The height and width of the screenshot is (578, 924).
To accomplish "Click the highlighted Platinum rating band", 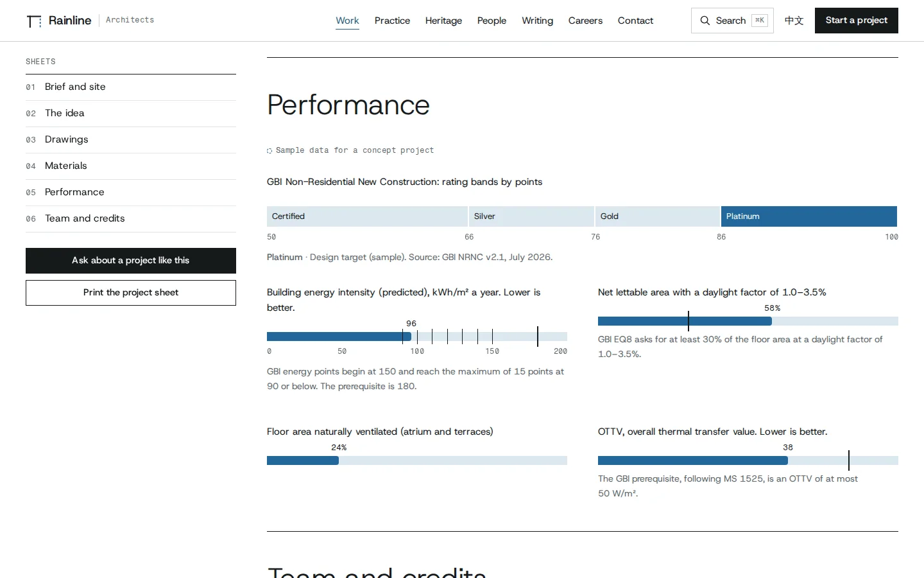I will 809,216.
